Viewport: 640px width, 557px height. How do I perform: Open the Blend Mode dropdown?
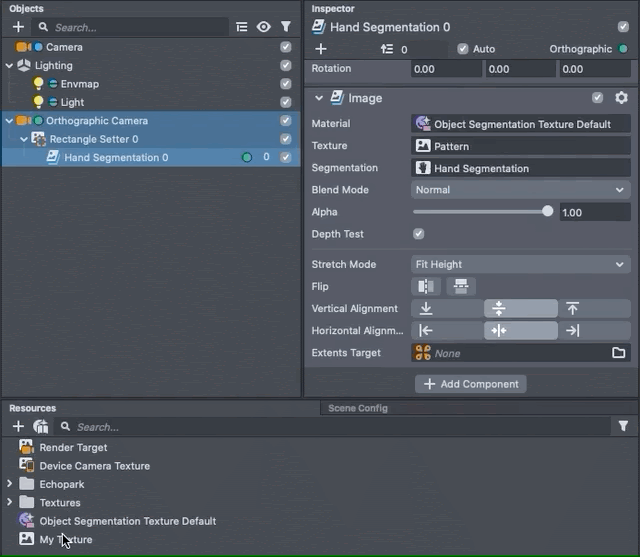click(x=520, y=190)
